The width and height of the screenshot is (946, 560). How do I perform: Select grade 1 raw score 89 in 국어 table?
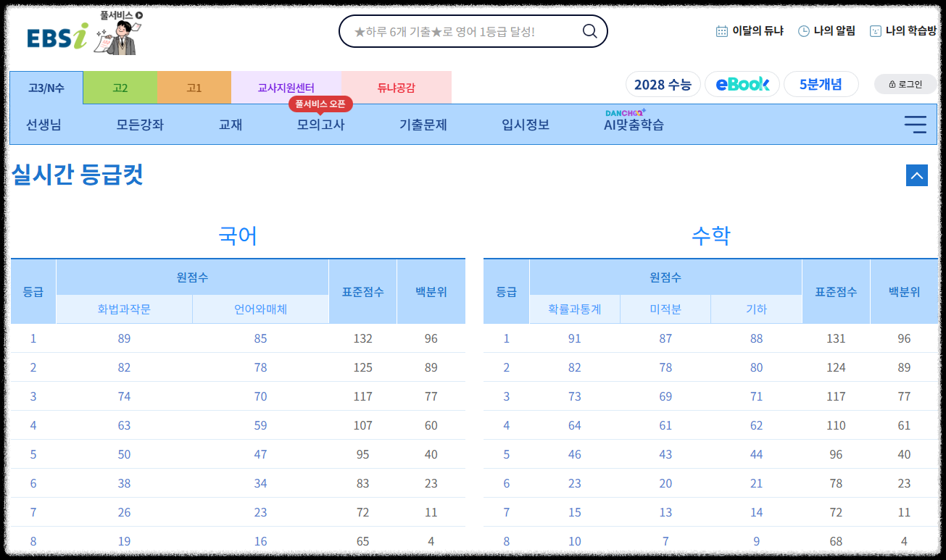(x=124, y=338)
